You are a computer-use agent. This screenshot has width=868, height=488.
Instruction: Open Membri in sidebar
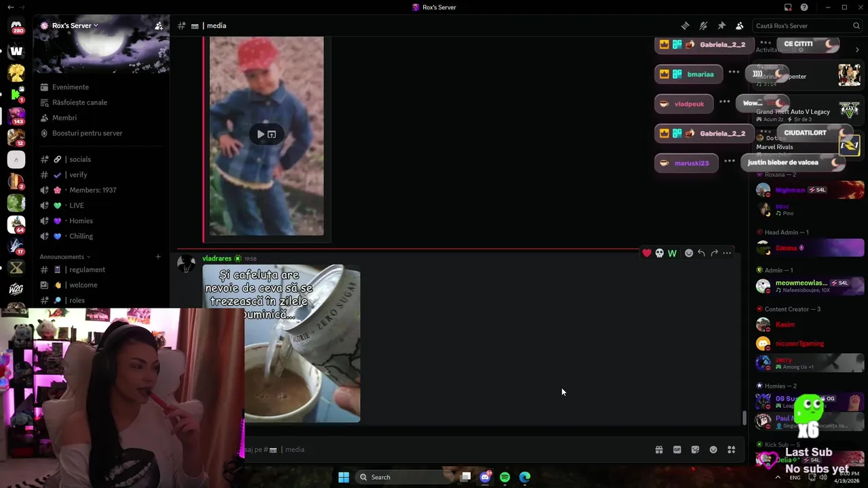(x=100, y=118)
